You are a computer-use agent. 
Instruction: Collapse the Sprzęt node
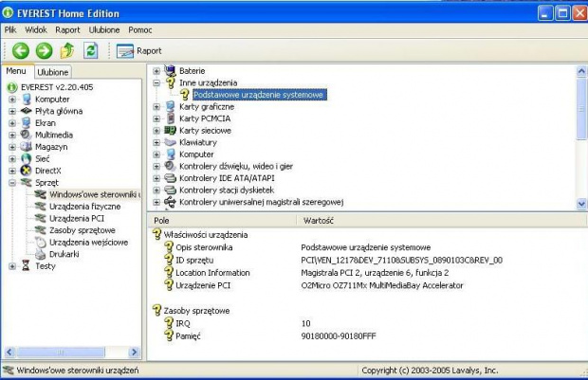12,183
